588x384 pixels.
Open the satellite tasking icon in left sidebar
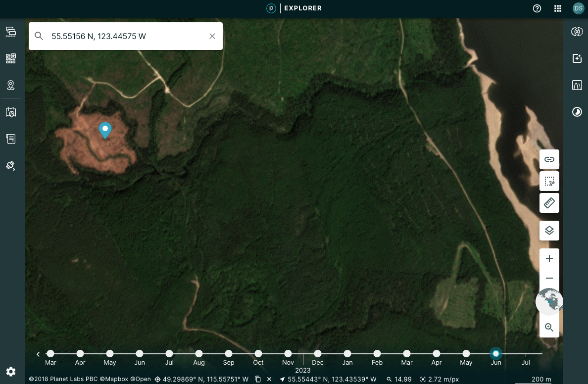click(11, 166)
